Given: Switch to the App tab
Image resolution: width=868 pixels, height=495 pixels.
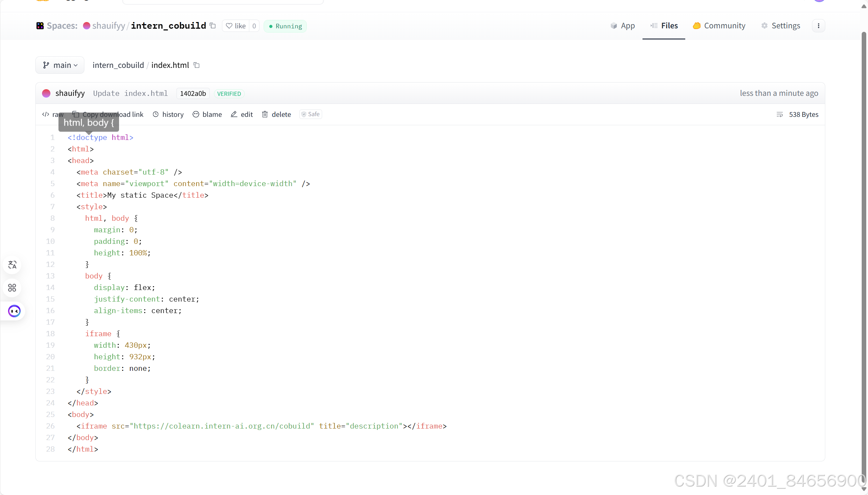Looking at the screenshot, I should [x=623, y=26].
